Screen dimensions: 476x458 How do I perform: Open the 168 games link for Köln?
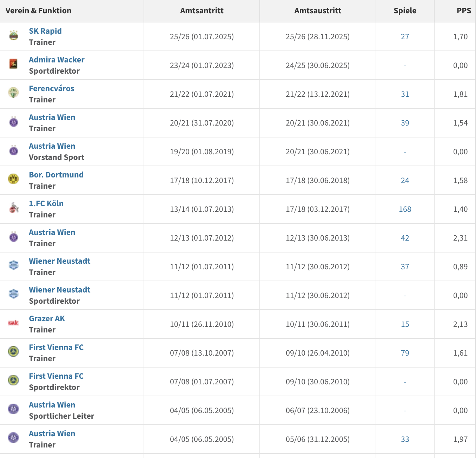[x=405, y=209]
